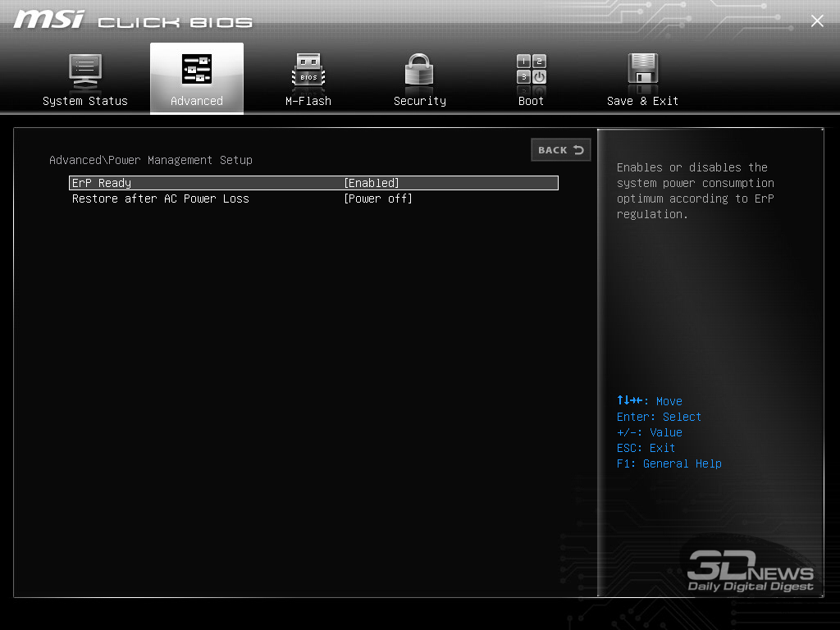The image size is (840, 630).
Task: Click the 3DNews watermark logo
Action: [750, 571]
